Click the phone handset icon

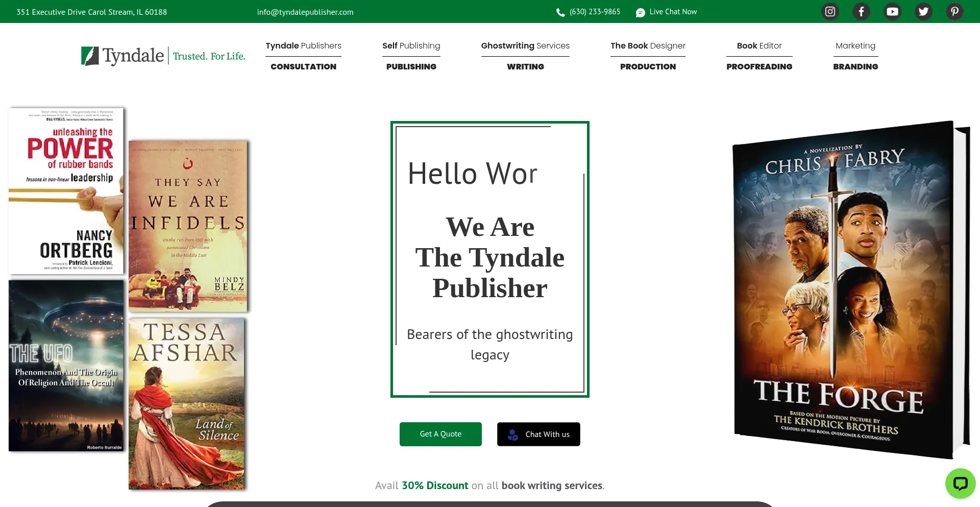(x=560, y=13)
